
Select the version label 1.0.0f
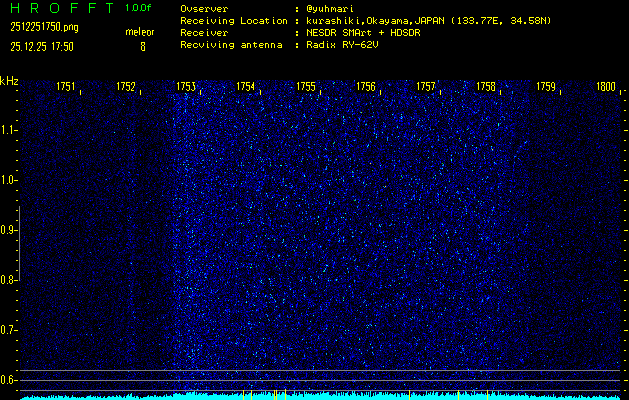138,8
